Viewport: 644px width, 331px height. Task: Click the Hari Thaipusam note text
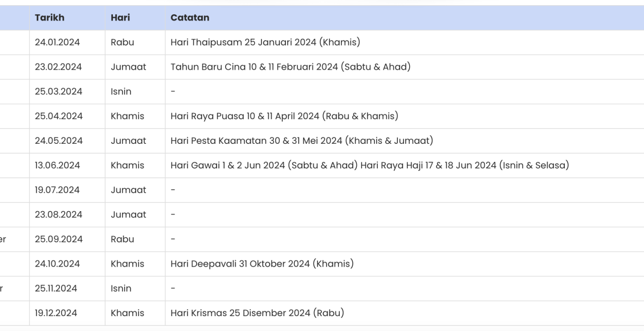265,42
